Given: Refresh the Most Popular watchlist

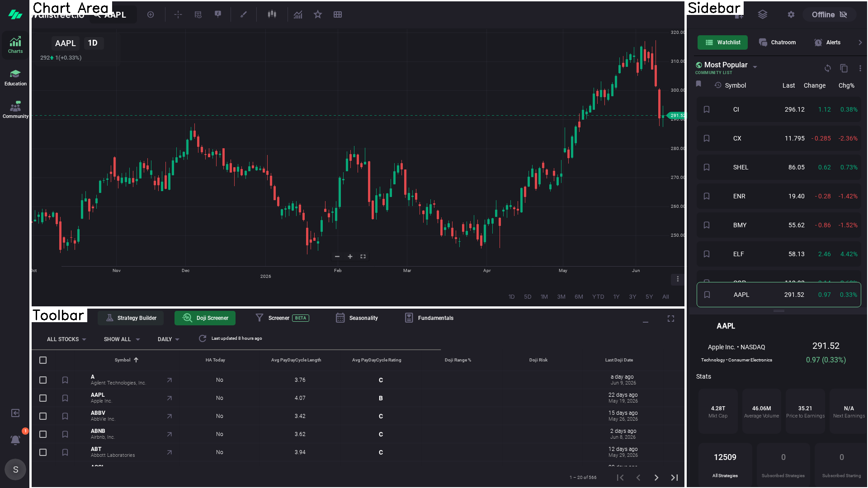Looking at the screenshot, I should tap(828, 68).
